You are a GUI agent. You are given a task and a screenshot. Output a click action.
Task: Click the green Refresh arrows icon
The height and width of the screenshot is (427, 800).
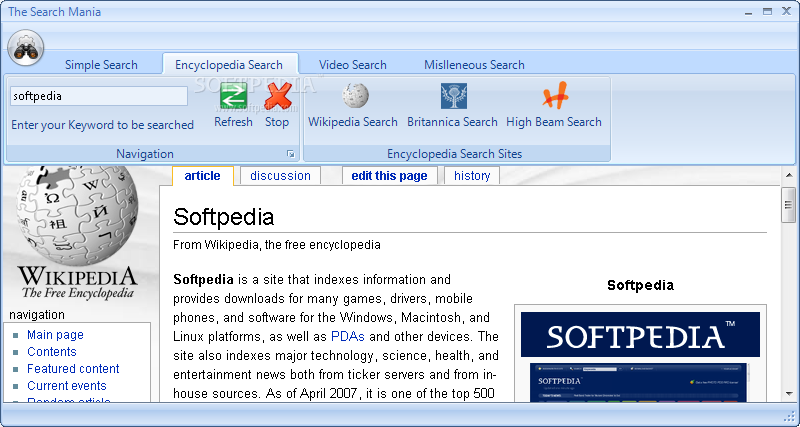tap(233, 96)
